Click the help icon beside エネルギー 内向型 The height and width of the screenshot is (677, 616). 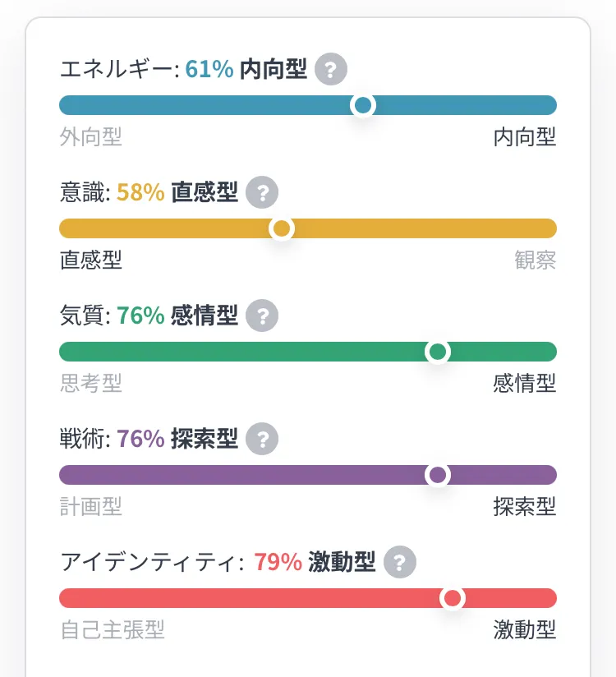coord(331,69)
